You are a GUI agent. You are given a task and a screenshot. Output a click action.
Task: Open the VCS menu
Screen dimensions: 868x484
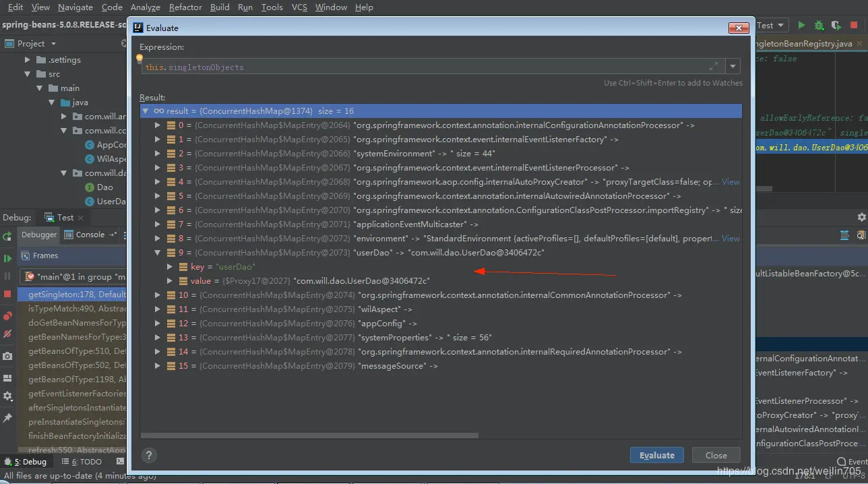click(x=299, y=7)
